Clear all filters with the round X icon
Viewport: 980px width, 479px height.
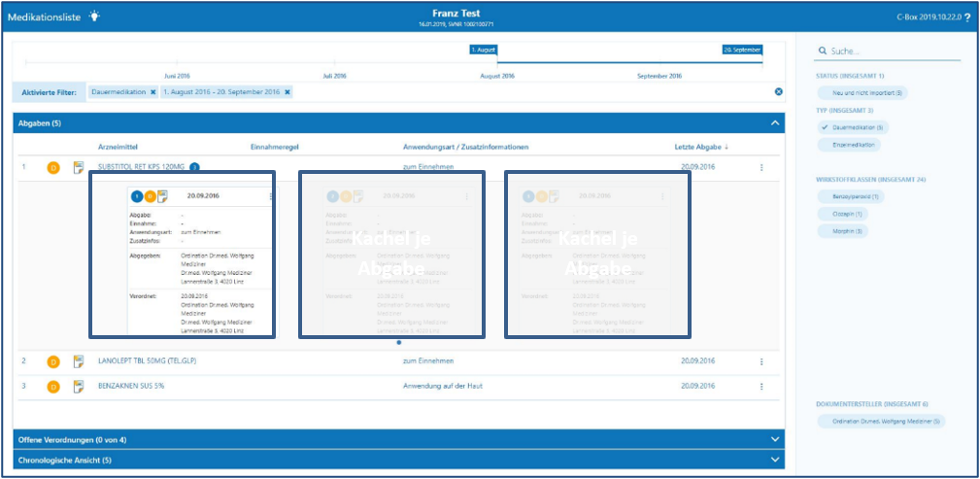click(778, 92)
